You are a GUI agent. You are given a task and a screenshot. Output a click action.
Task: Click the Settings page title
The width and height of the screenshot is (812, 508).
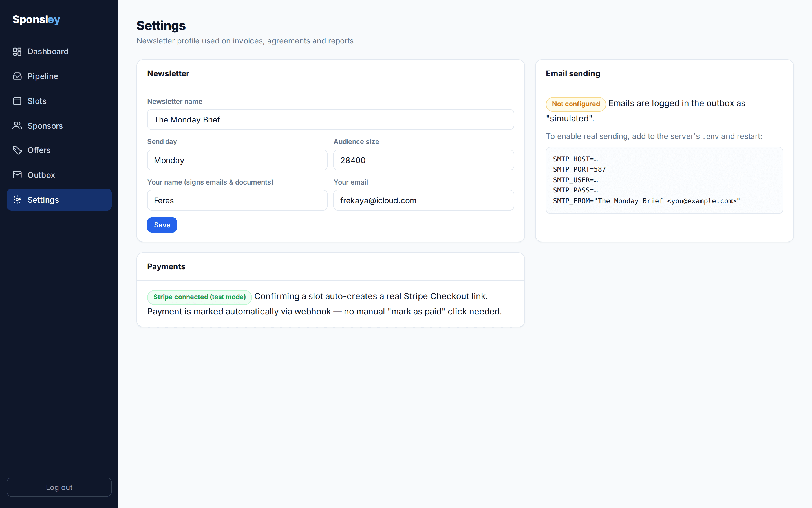point(161,25)
